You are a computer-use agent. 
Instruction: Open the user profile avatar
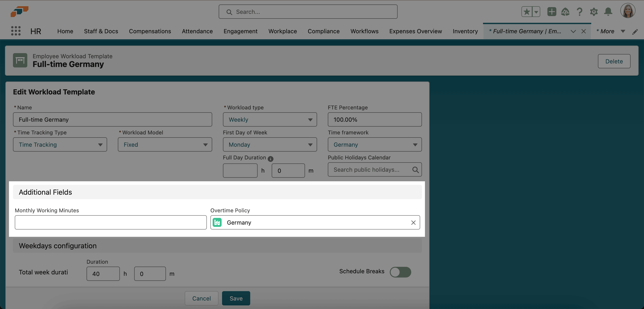tap(627, 11)
